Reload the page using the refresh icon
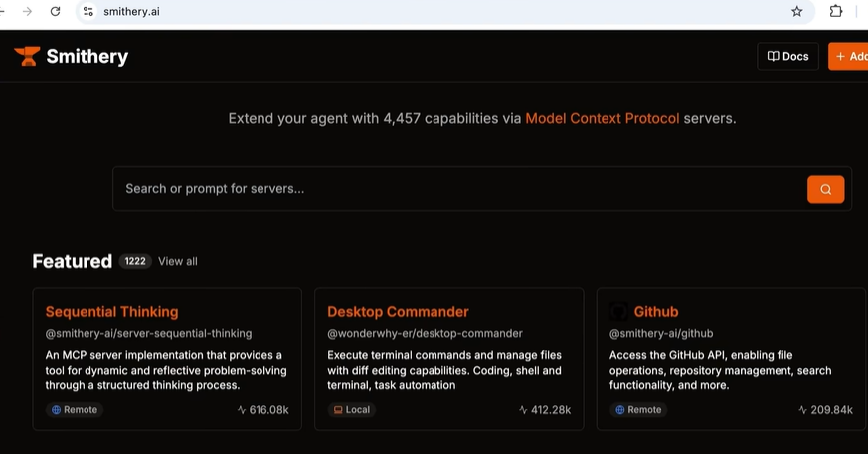This screenshot has width=868, height=454. (x=55, y=11)
